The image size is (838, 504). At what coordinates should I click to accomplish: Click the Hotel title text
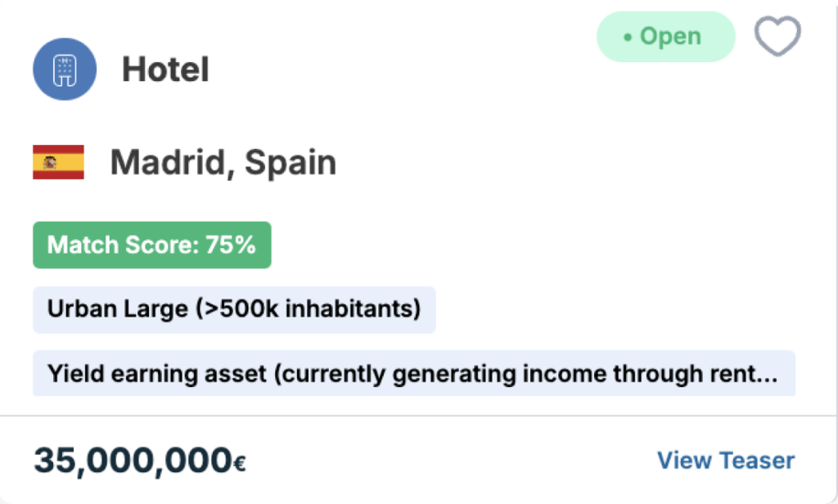pos(165,70)
